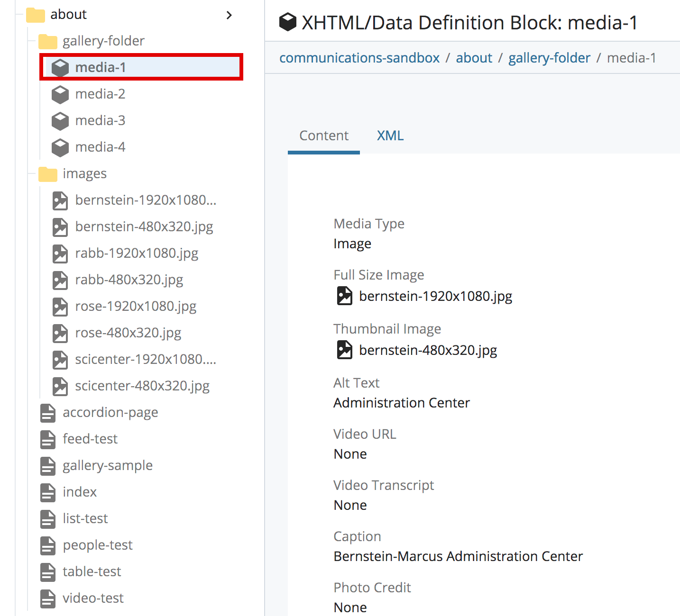This screenshot has width=680, height=616.
Task: Click the Full Size Image file icon
Action: pyautogui.click(x=345, y=296)
